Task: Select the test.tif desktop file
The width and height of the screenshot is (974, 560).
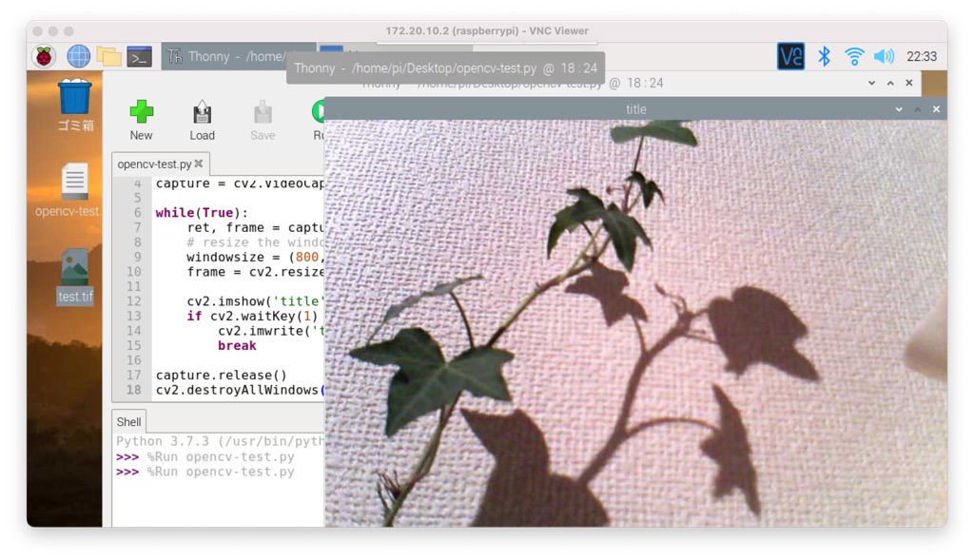Action: point(74,277)
